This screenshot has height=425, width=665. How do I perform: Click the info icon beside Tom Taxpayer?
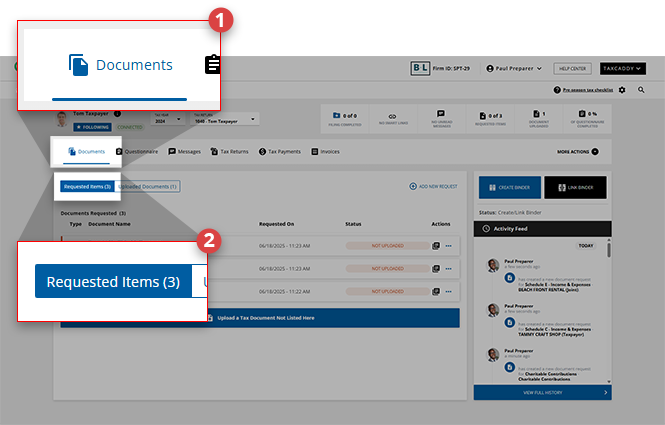(x=117, y=114)
